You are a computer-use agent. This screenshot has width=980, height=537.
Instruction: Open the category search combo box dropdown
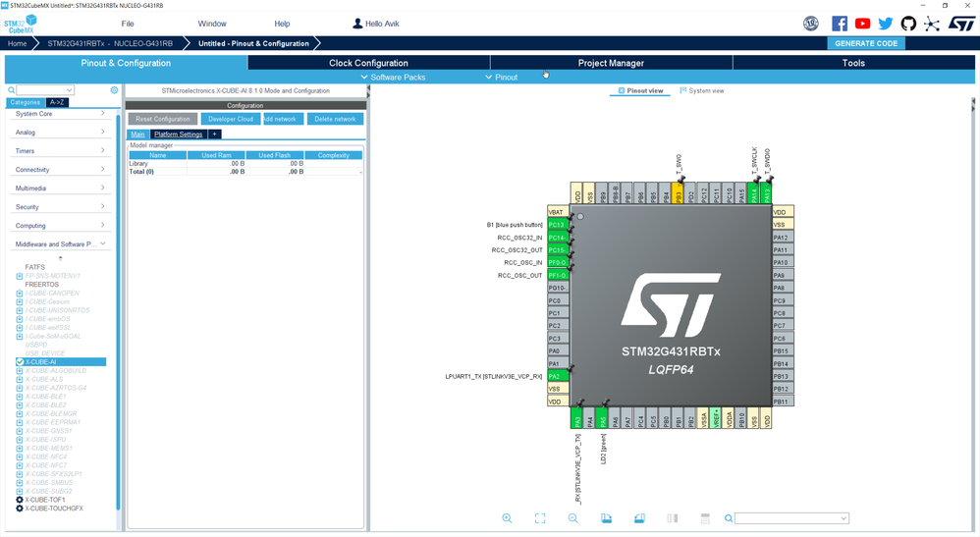pyautogui.click(x=70, y=90)
